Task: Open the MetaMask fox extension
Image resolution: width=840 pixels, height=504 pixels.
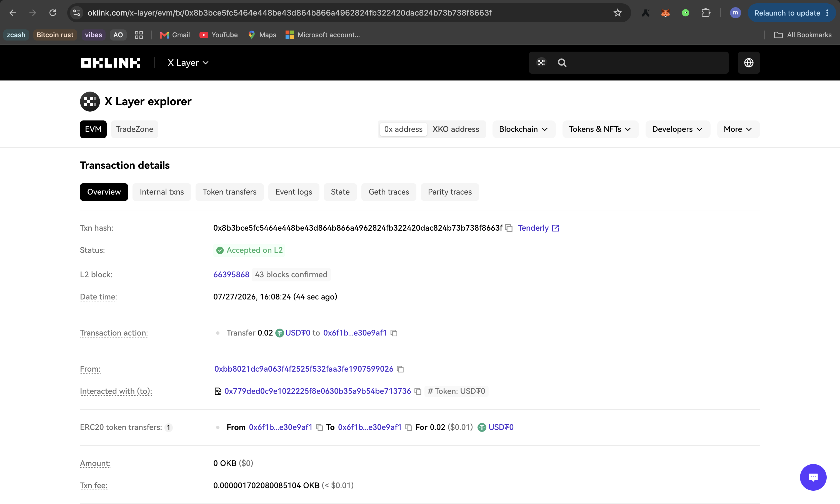Action: tap(665, 13)
